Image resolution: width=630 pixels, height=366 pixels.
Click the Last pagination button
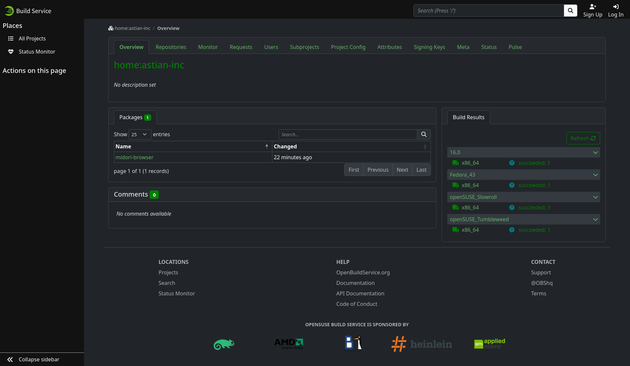(x=421, y=170)
